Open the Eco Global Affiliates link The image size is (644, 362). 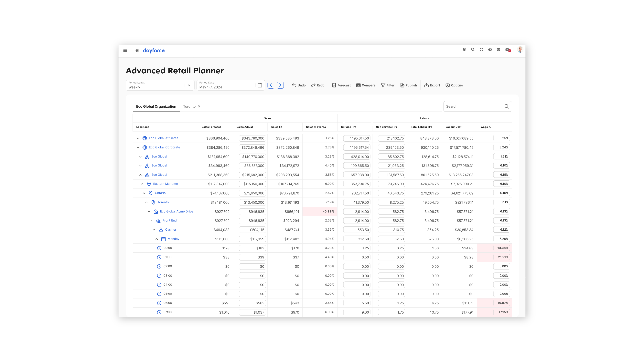[x=164, y=138]
